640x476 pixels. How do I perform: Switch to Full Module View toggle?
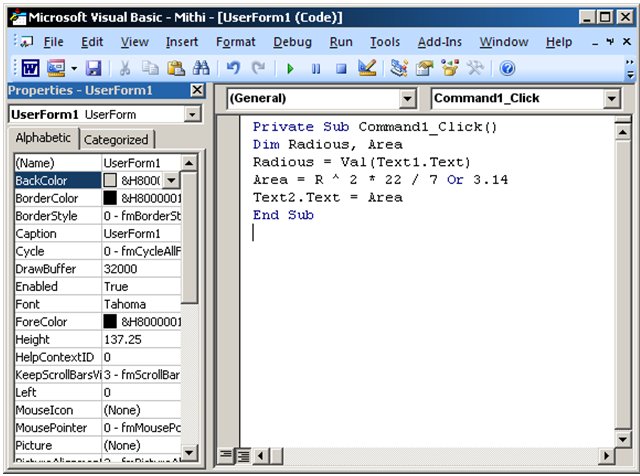coord(242,455)
